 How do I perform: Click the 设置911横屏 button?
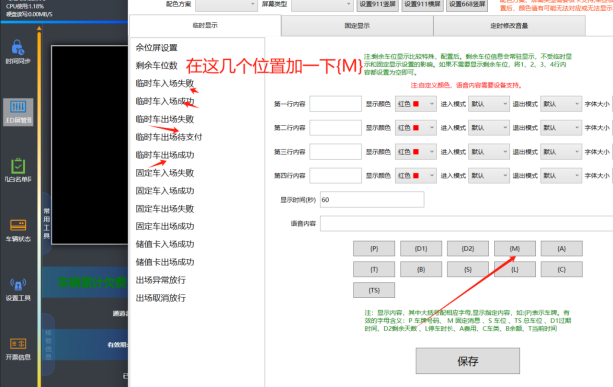[423, 4]
